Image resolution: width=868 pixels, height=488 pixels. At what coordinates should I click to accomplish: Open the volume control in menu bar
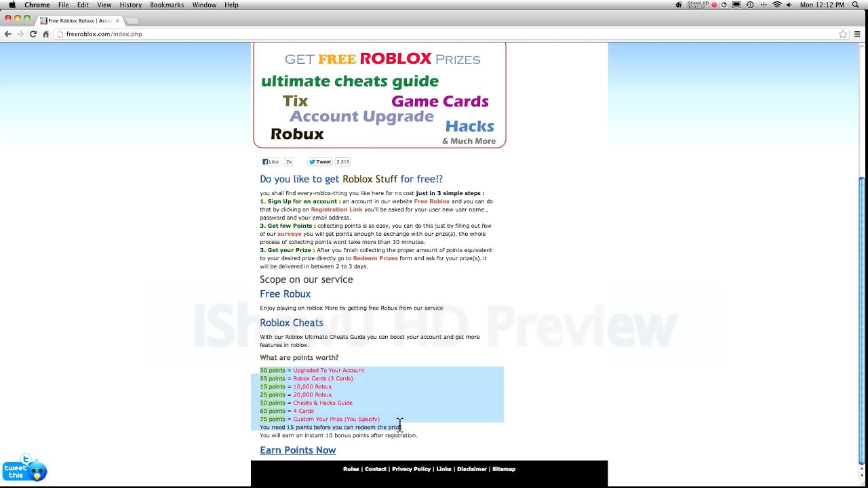tap(789, 5)
